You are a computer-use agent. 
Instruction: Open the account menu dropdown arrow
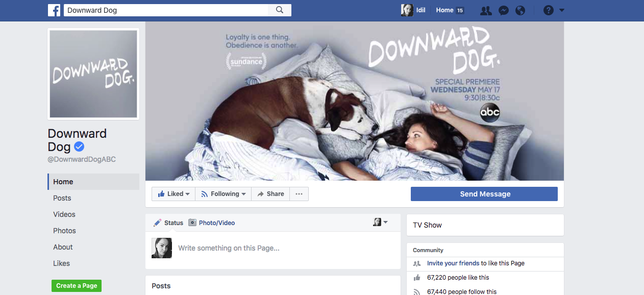[562, 10]
